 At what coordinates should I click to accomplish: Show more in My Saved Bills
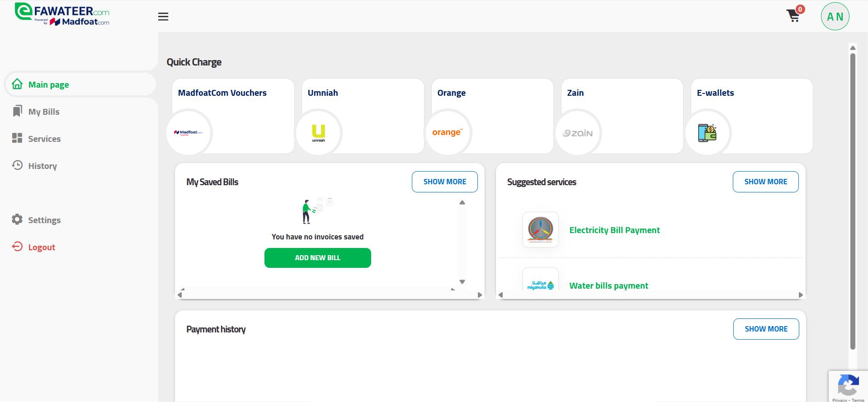(444, 182)
